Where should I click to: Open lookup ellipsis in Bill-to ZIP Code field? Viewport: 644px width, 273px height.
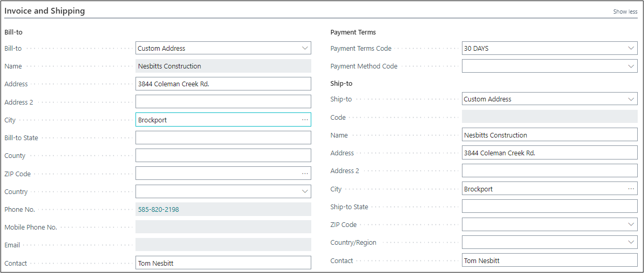pos(305,173)
